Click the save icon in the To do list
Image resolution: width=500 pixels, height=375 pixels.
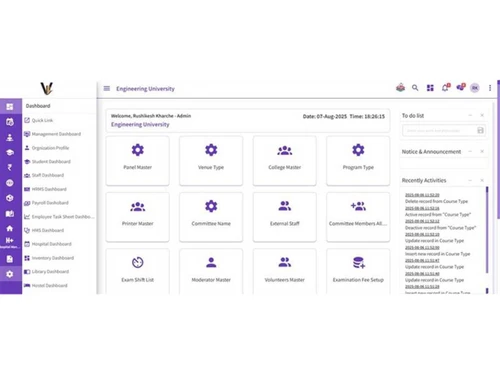(480, 130)
